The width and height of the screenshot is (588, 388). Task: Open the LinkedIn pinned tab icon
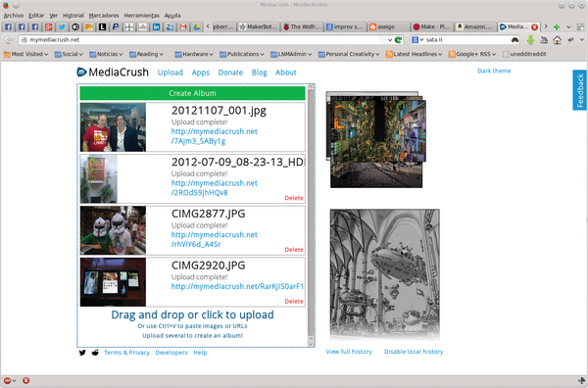coord(156,27)
